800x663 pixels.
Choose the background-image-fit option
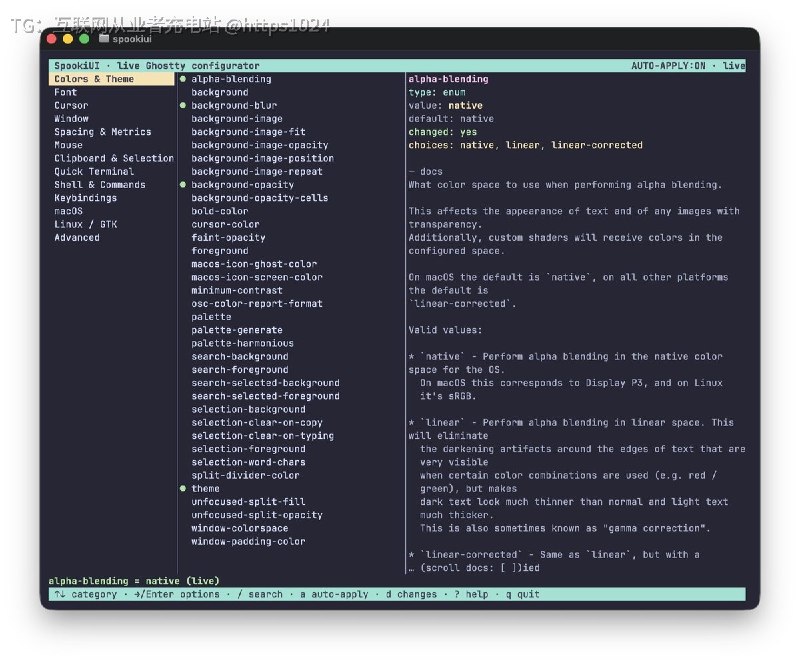pos(248,132)
